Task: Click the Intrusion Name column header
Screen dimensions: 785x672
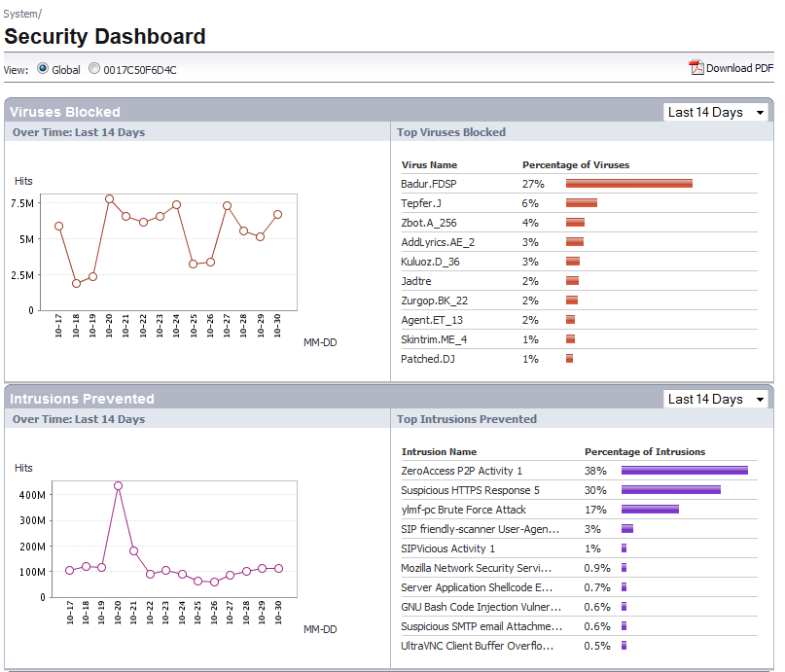Action: coord(439,451)
